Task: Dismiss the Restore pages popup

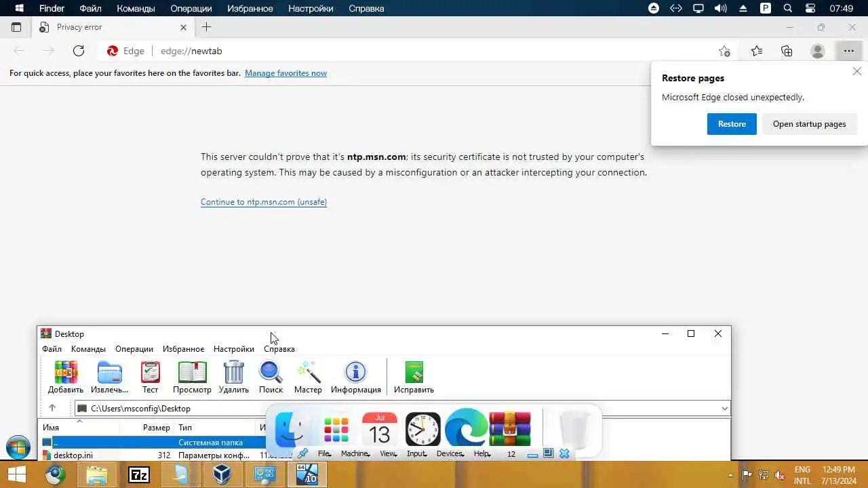Action: pos(857,71)
